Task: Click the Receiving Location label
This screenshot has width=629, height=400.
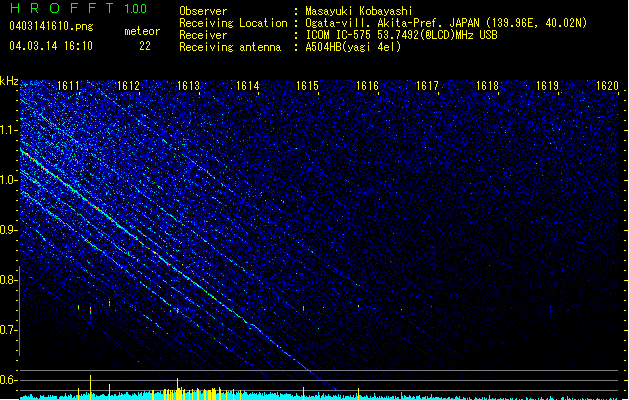Action: point(233,23)
